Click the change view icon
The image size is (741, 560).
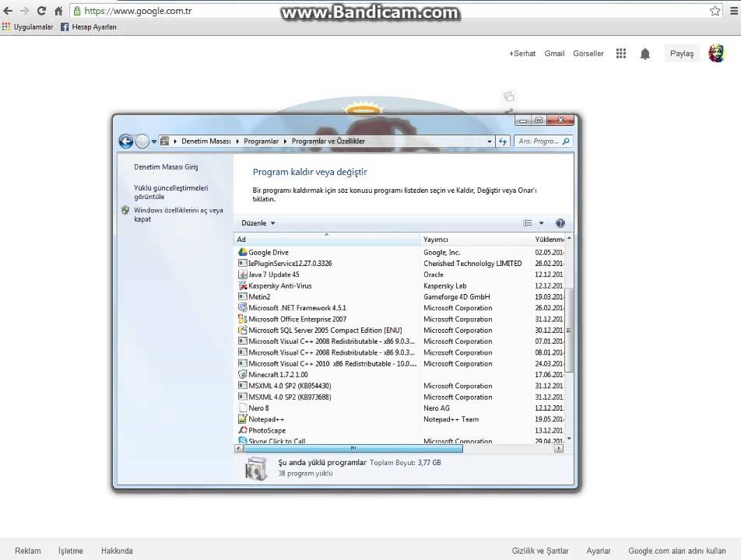click(528, 223)
